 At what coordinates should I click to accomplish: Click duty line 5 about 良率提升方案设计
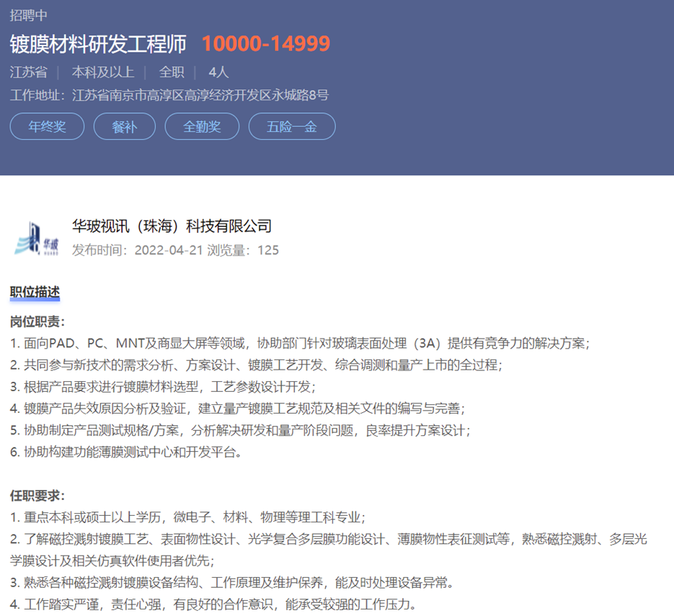[240, 430]
